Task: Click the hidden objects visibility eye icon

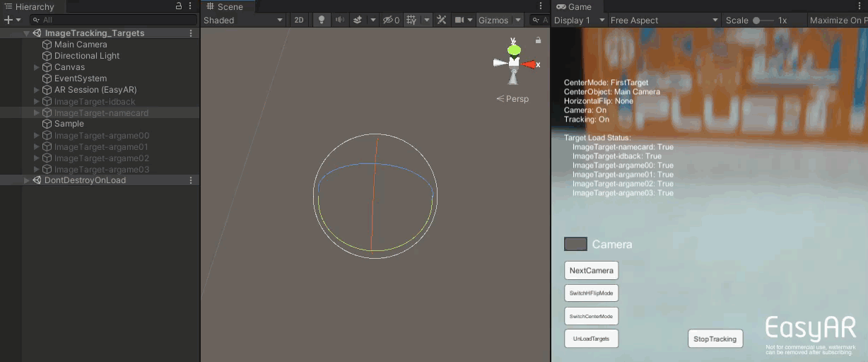Action: [388, 20]
